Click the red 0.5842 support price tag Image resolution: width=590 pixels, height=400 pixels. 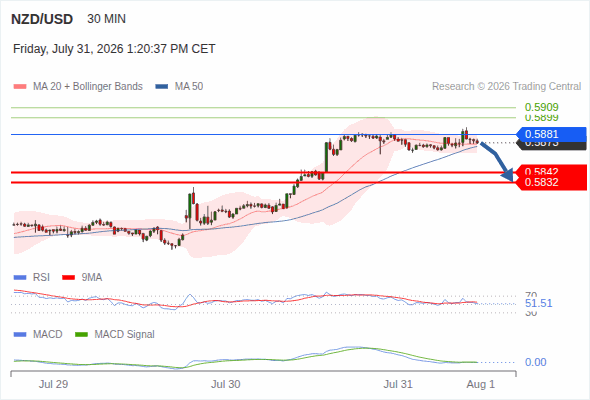[x=551, y=170]
